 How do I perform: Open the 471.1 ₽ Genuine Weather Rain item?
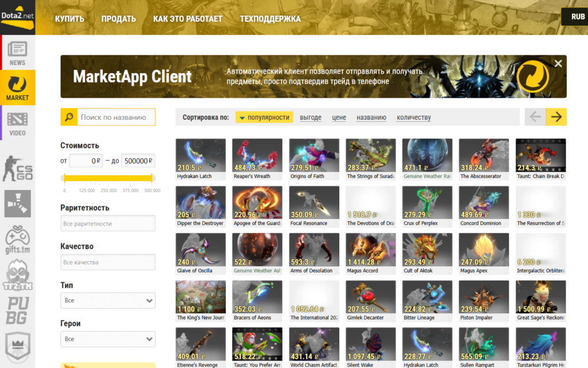pos(427,159)
